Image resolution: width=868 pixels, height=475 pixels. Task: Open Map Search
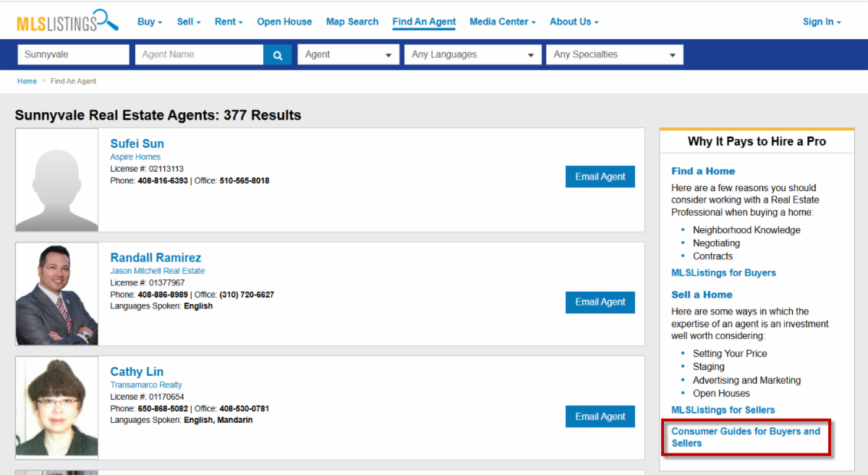click(x=352, y=22)
